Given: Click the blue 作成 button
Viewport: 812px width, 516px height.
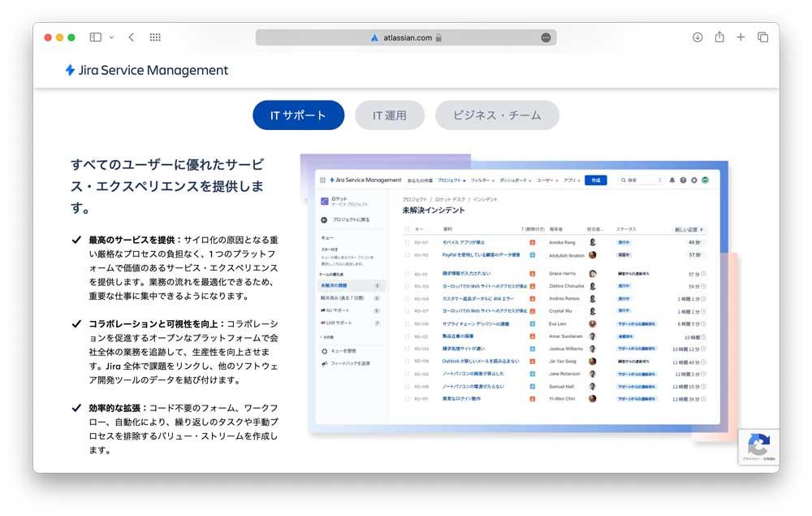Looking at the screenshot, I should point(595,180).
